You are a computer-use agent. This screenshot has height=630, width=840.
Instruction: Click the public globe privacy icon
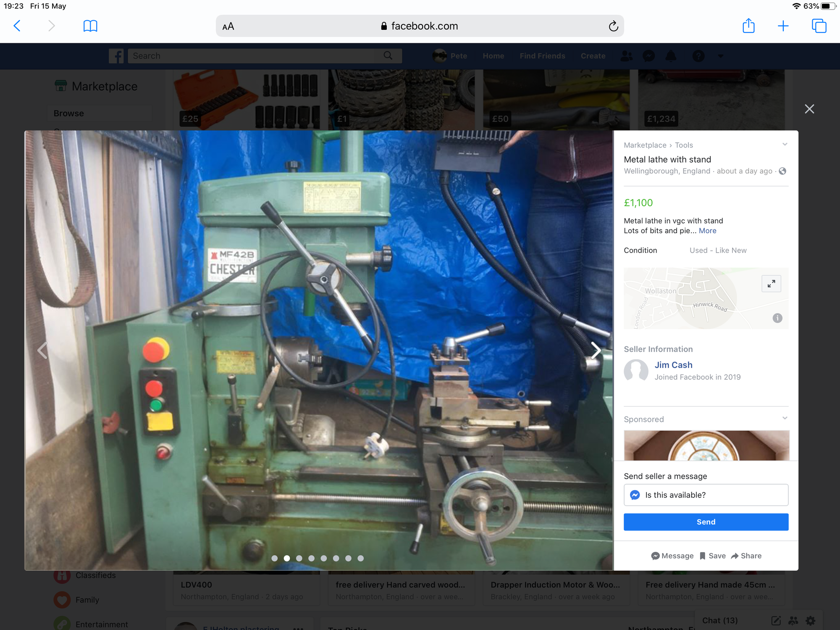[782, 171]
